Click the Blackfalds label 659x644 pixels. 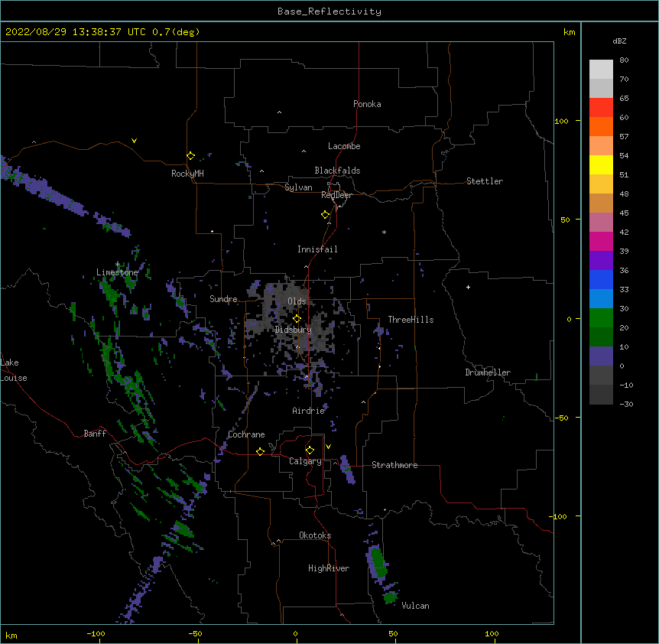pos(337,171)
